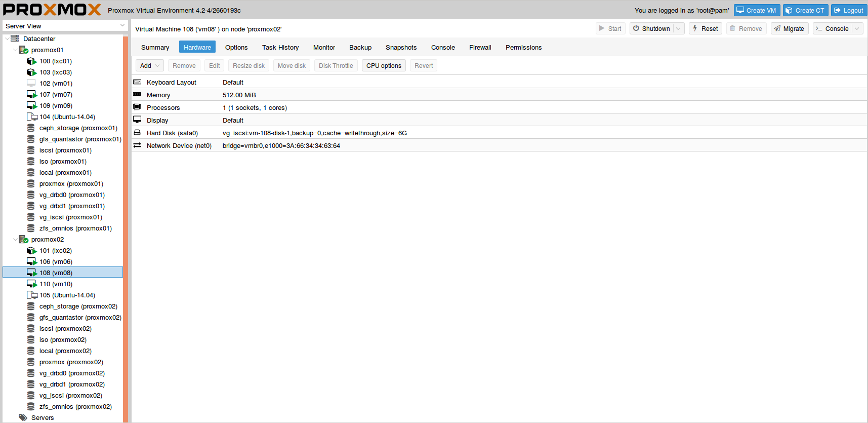Open the Server View dropdown
868x423 pixels.
click(x=122, y=26)
